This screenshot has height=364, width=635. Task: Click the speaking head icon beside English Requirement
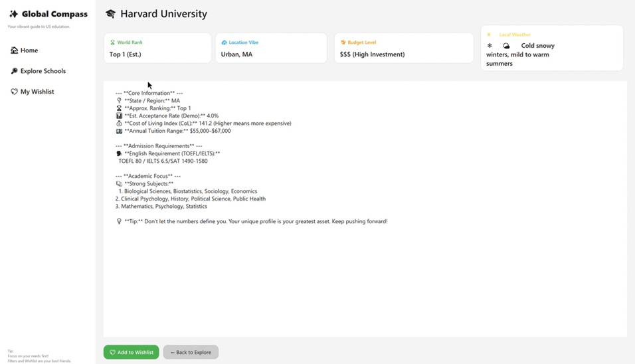click(119, 153)
